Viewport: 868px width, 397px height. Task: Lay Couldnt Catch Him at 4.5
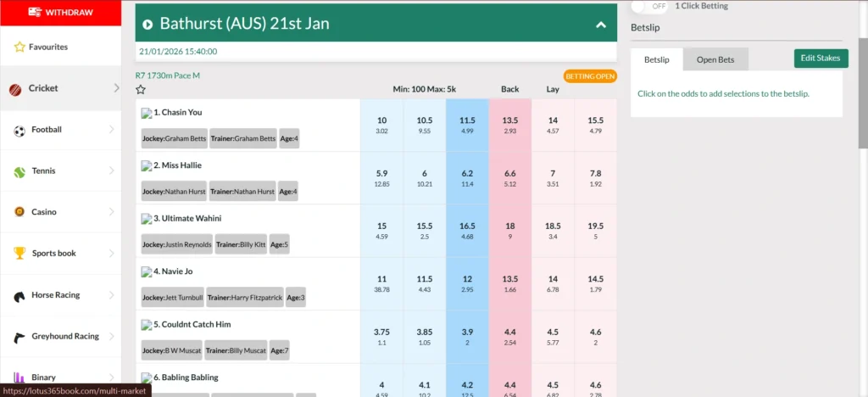(553, 337)
